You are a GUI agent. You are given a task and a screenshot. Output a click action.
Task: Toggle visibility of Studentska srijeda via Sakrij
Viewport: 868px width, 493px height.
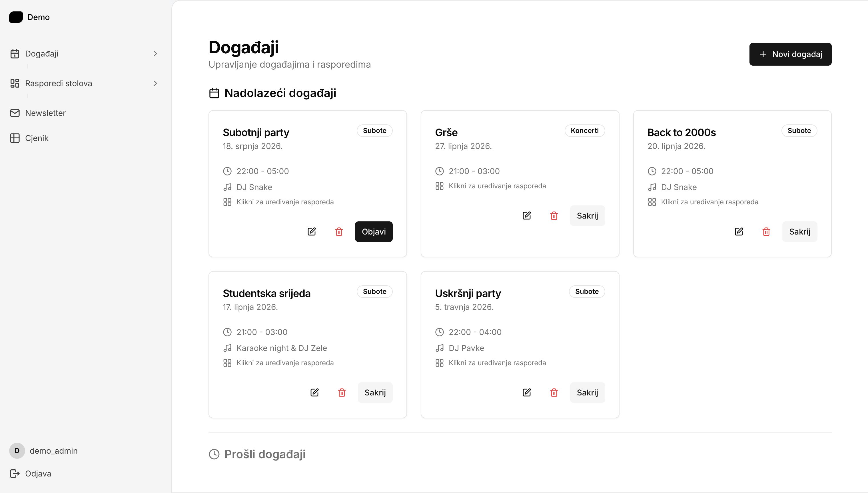pos(375,393)
